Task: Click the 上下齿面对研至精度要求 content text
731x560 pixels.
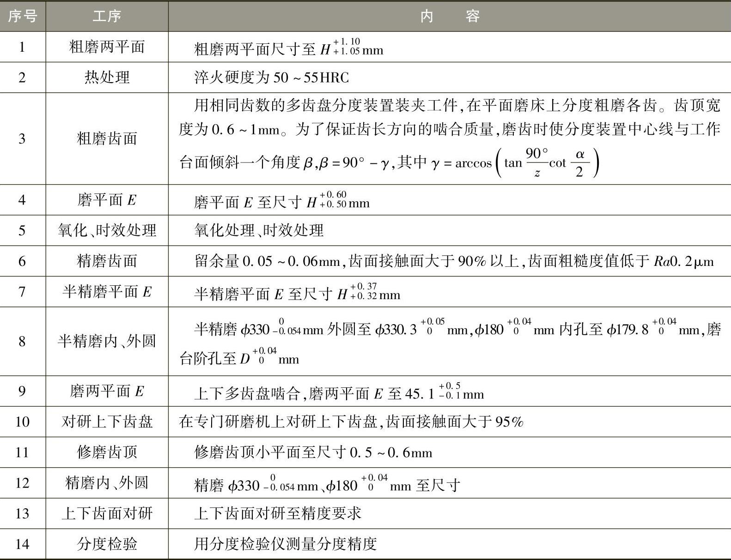Action: tap(278, 513)
